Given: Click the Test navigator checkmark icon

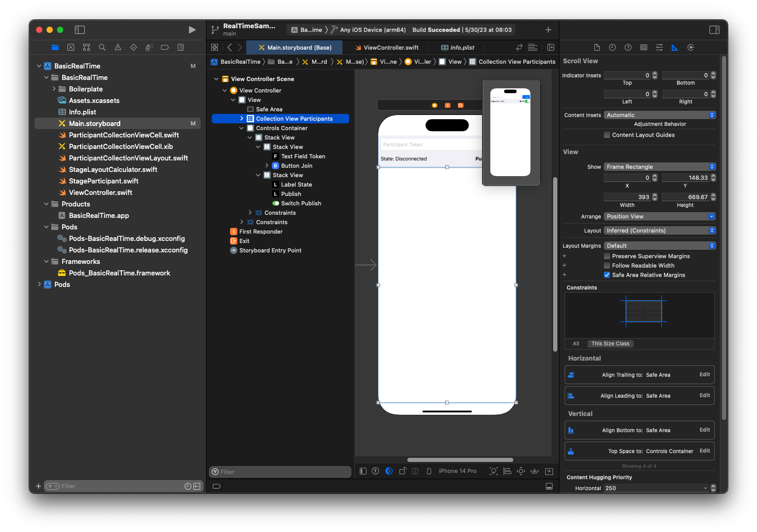Looking at the screenshot, I should pyautogui.click(x=133, y=47).
